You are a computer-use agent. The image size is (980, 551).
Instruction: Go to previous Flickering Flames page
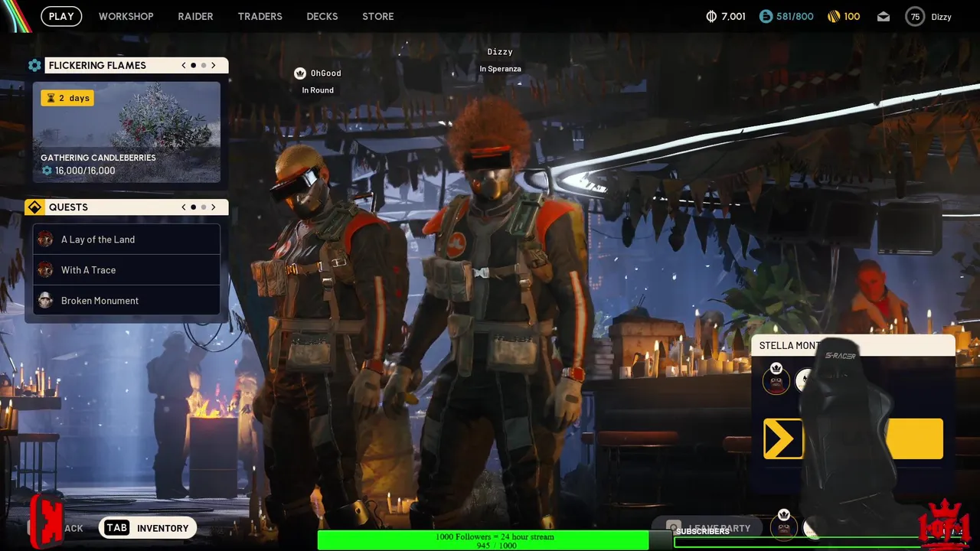point(184,66)
